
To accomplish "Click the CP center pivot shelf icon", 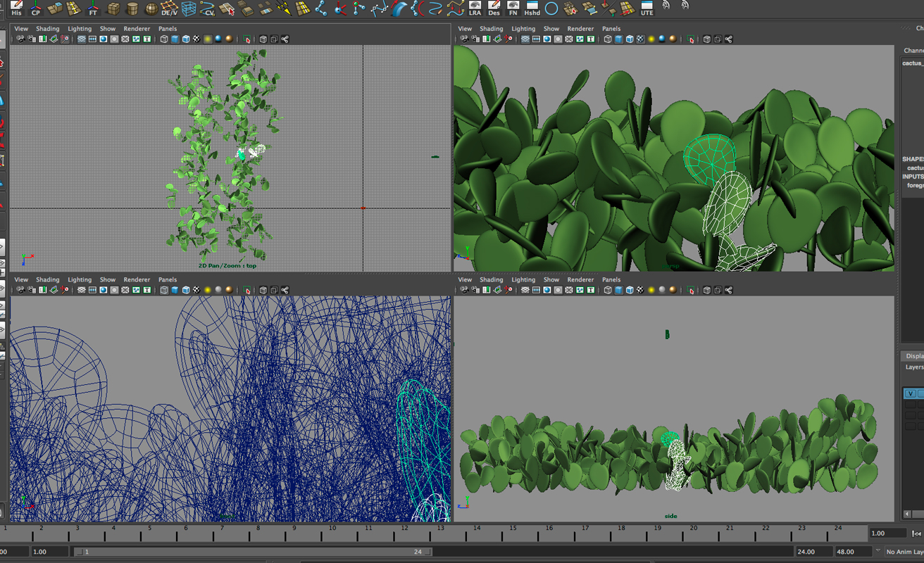I will pyautogui.click(x=35, y=8).
